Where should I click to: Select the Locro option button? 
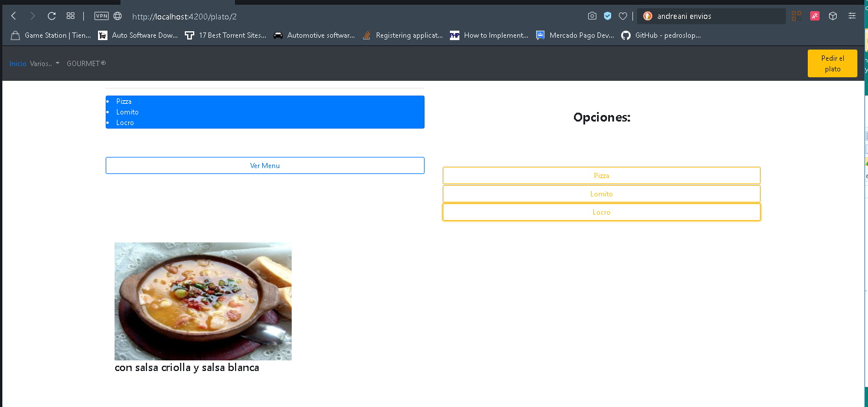[x=602, y=212]
